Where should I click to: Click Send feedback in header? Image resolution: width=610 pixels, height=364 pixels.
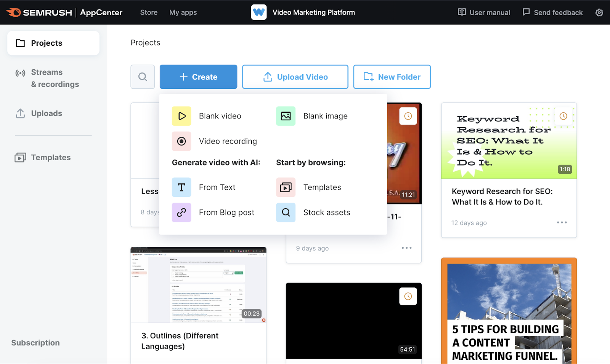(x=552, y=13)
